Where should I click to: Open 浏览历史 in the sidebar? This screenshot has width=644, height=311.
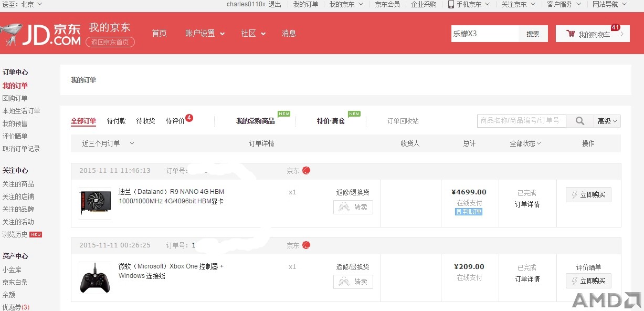pyautogui.click(x=15, y=234)
